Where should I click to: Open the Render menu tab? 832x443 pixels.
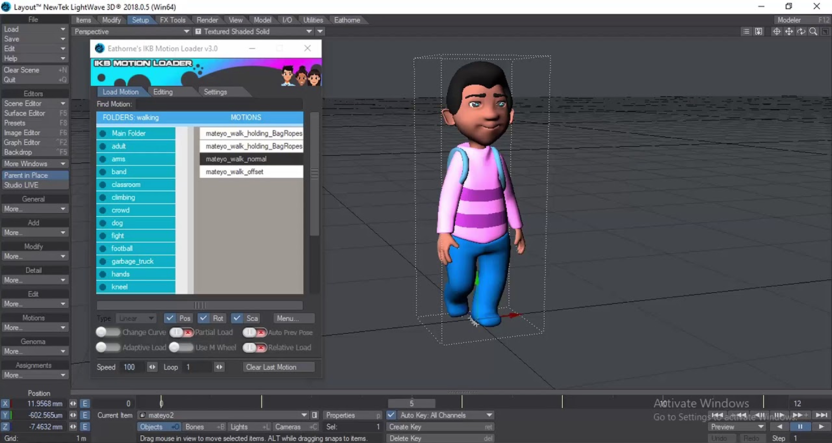pos(207,20)
